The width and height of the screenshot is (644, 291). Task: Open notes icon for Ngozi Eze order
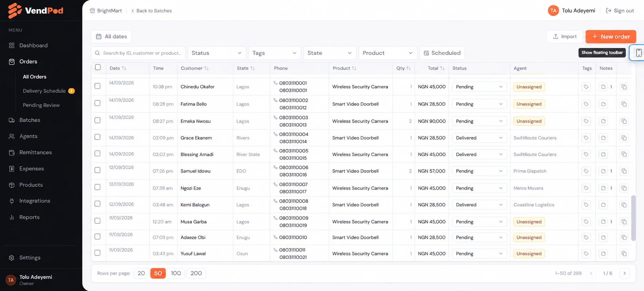(603, 188)
